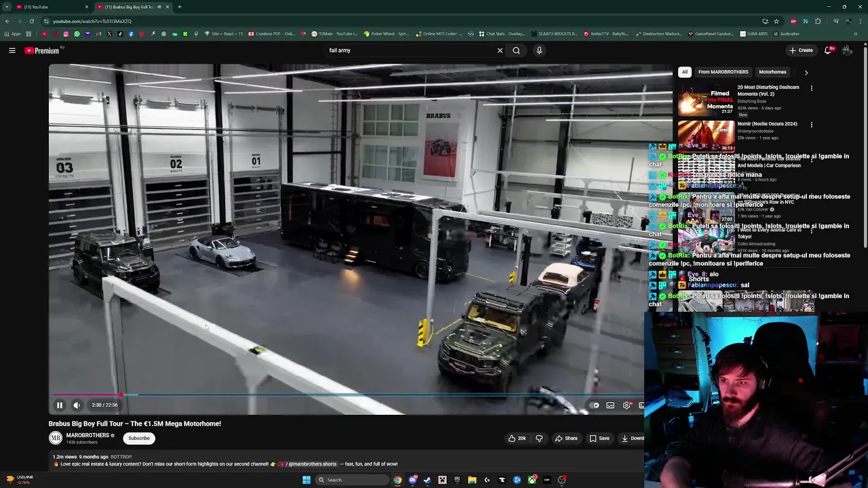Save the video to a playlist
Screen dimensions: 868x488
coord(599,439)
